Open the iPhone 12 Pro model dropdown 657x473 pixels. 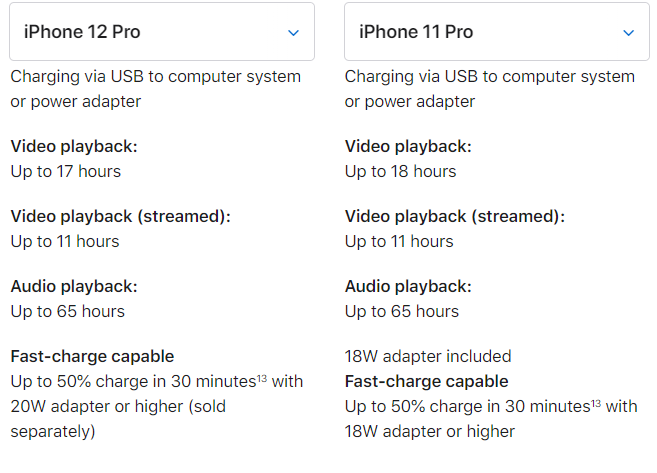161,32
